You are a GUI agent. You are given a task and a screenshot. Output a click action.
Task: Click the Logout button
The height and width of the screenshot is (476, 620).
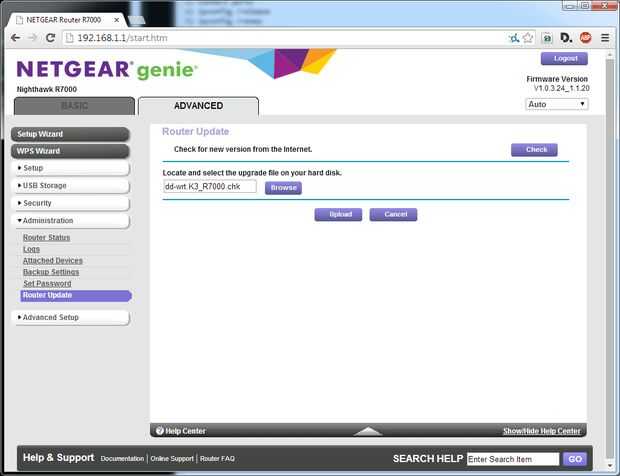[x=564, y=59]
